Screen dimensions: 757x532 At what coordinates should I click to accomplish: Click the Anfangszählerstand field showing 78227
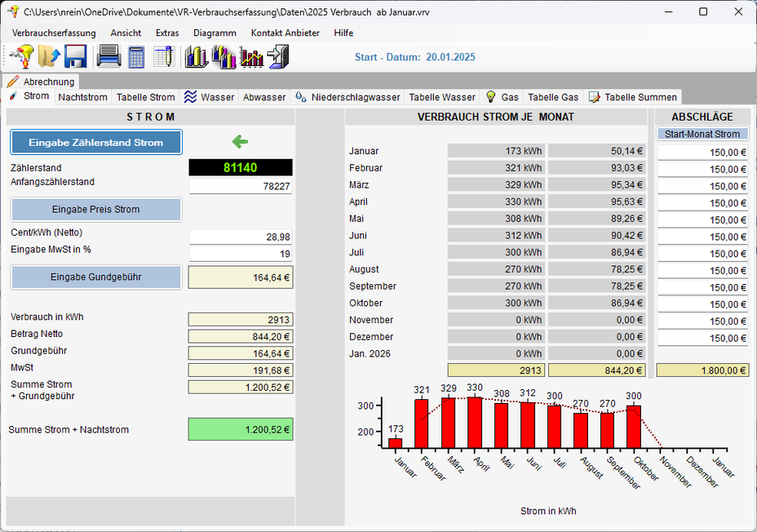click(x=241, y=186)
